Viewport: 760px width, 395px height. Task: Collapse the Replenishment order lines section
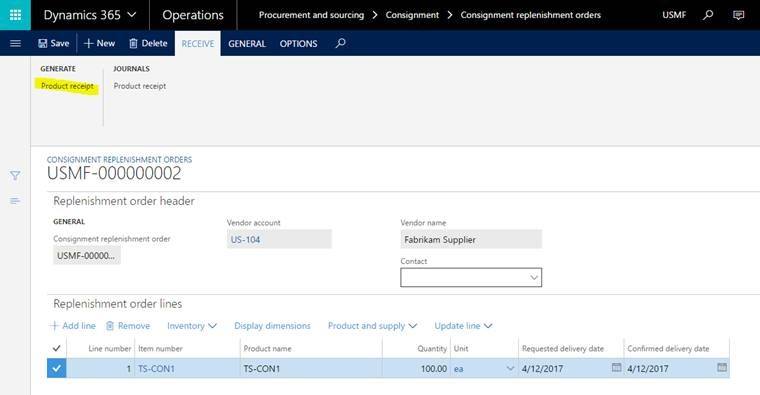click(118, 304)
